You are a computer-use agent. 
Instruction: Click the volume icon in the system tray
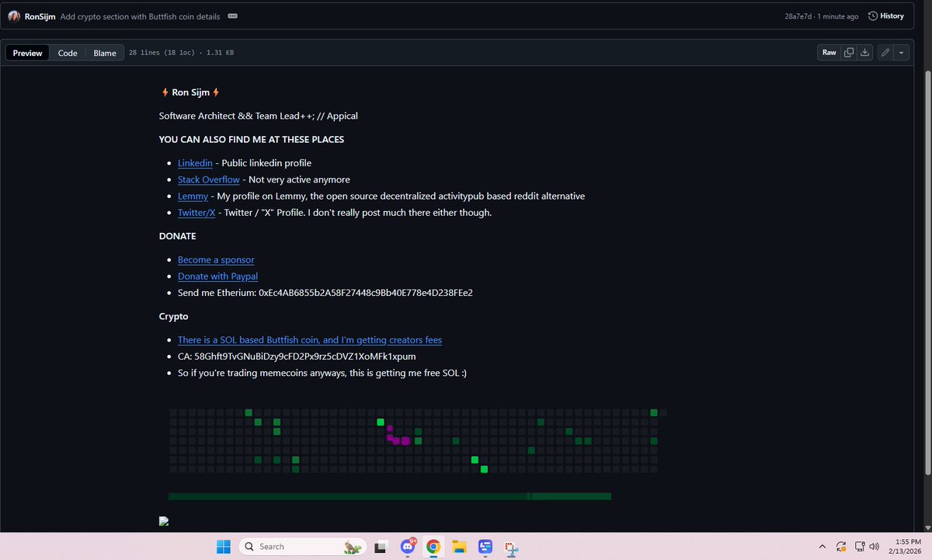point(873,547)
